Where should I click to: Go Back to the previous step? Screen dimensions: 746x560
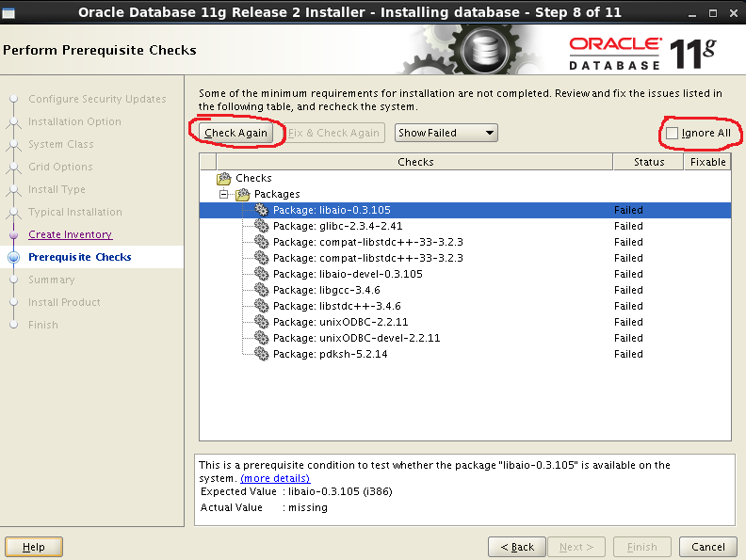click(x=517, y=547)
